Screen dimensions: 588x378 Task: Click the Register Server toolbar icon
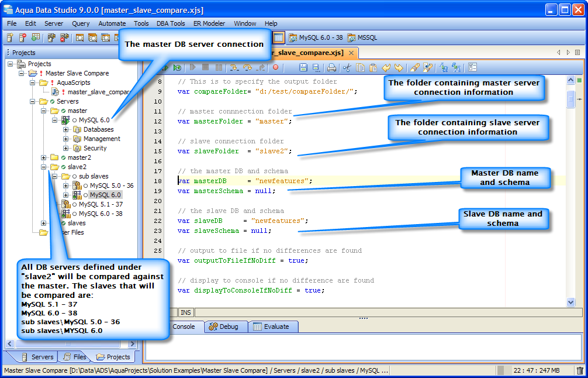tap(10, 37)
